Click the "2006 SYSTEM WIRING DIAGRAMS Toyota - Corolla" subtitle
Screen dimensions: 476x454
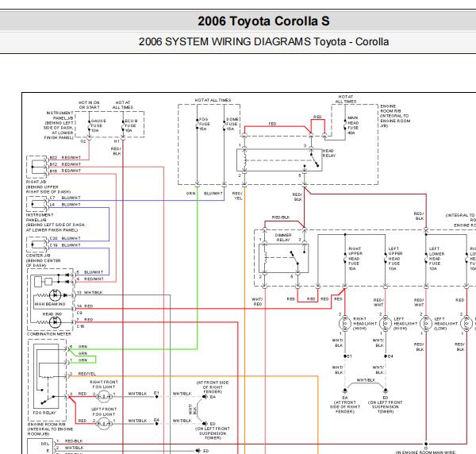(263, 41)
